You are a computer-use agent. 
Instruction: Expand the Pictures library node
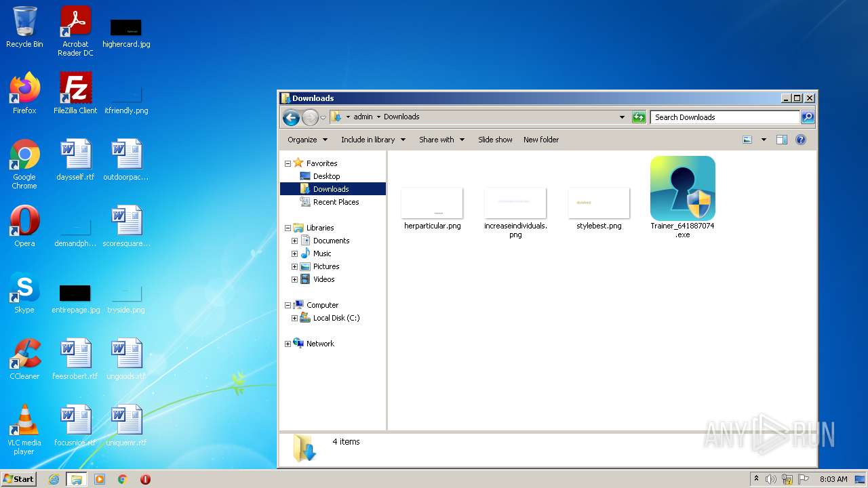tap(294, 266)
